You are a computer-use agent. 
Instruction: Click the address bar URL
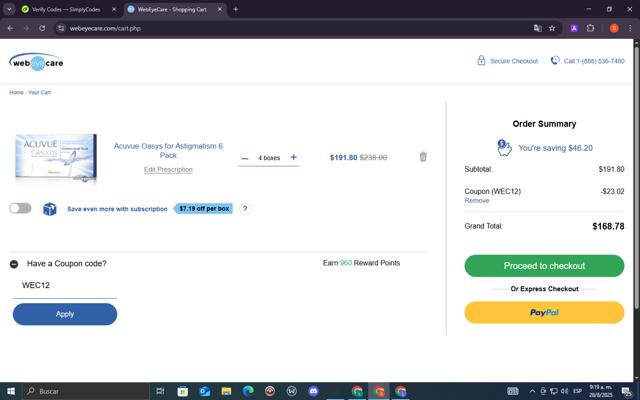click(105, 29)
